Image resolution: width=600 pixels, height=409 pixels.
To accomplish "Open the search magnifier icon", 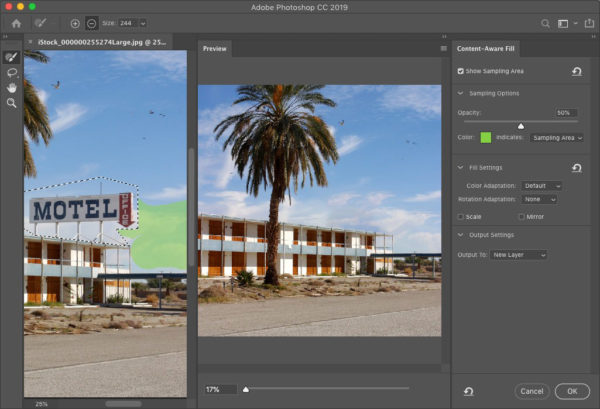I will point(545,22).
